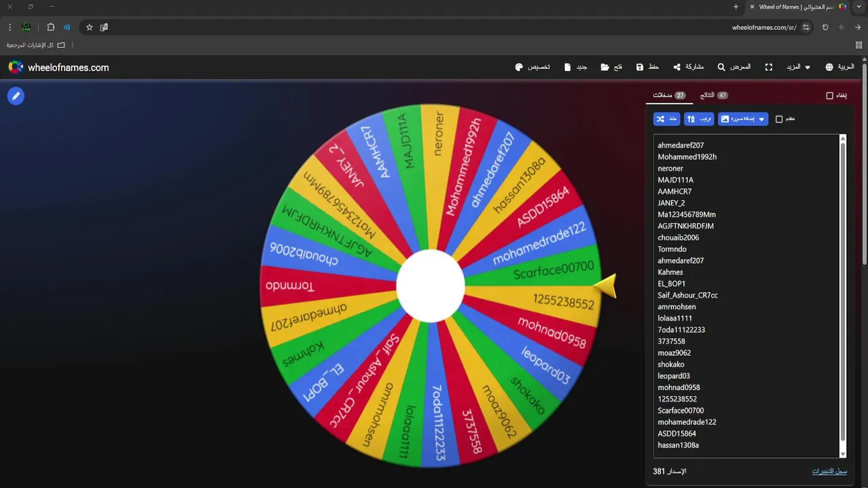Open the Customize palette button

click(532, 67)
